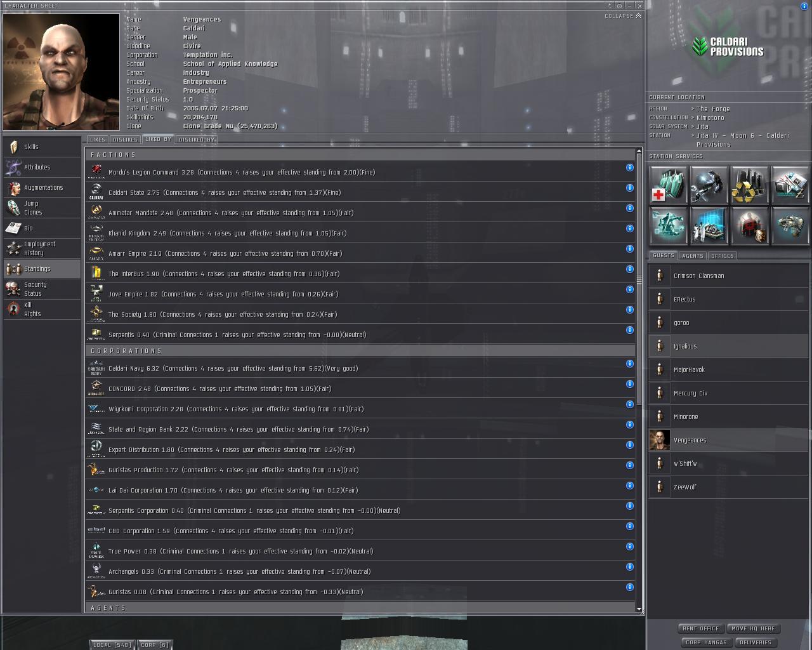Show info for Ammatar Mandate
The height and width of the screenshot is (650, 812).
tap(630, 208)
